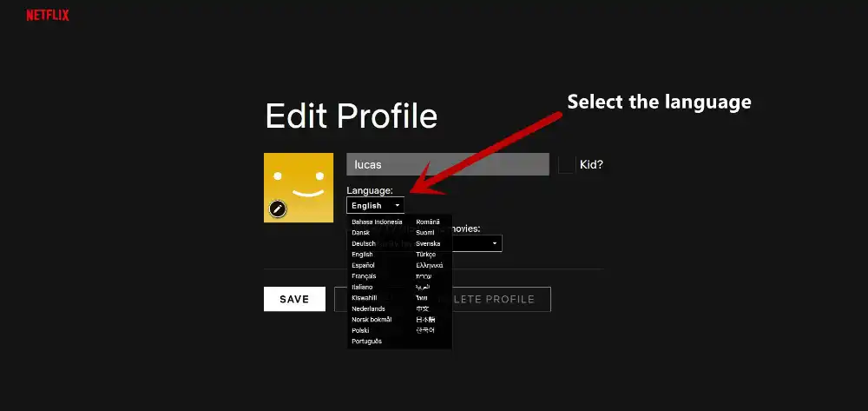Choose English in the open language list

pyautogui.click(x=362, y=255)
